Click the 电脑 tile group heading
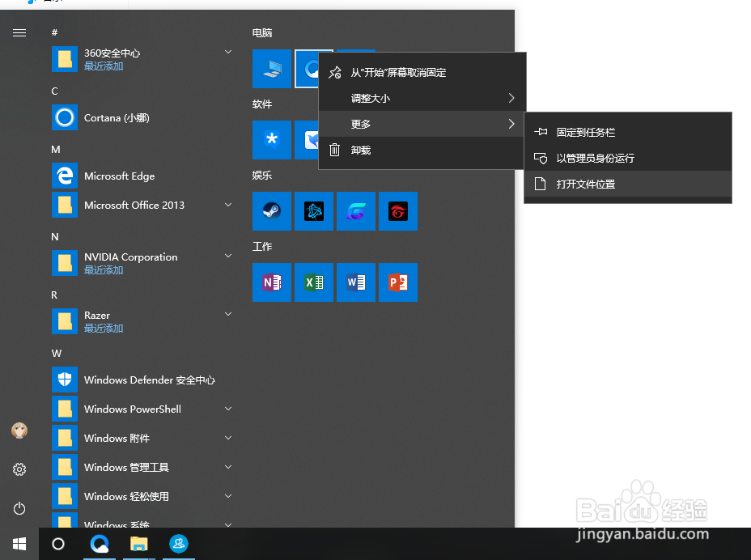This screenshot has width=751, height=560. click(262, 33)
